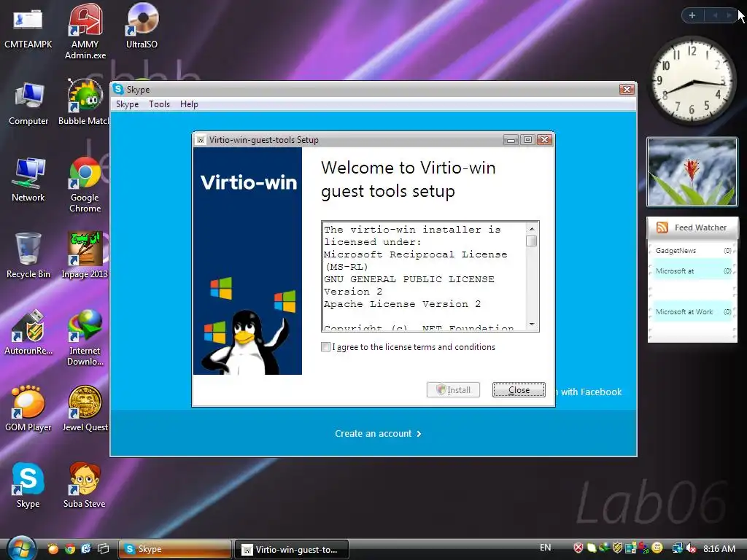Launch GOM Player from quick launch

tap(53, 549)
